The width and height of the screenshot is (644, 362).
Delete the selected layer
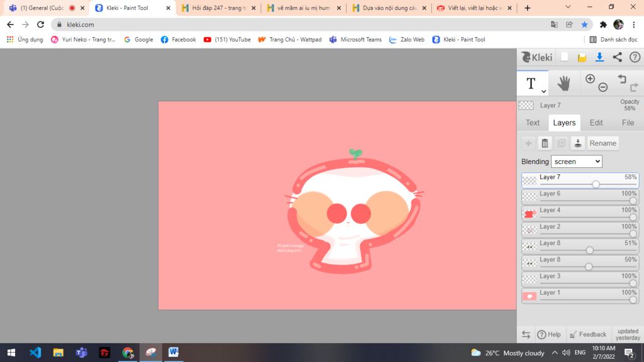(x=545, y=143)
